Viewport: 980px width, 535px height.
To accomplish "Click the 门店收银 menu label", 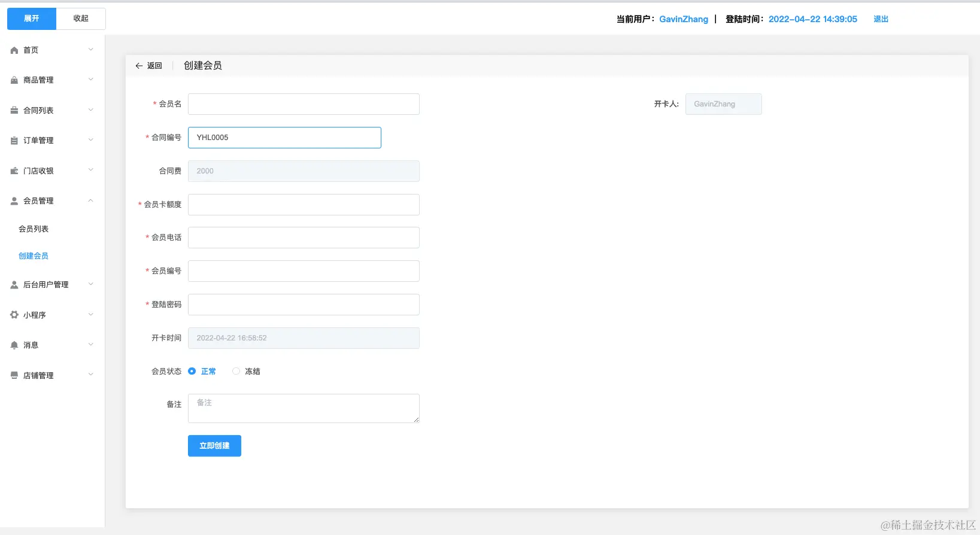I will coord(38,171).
